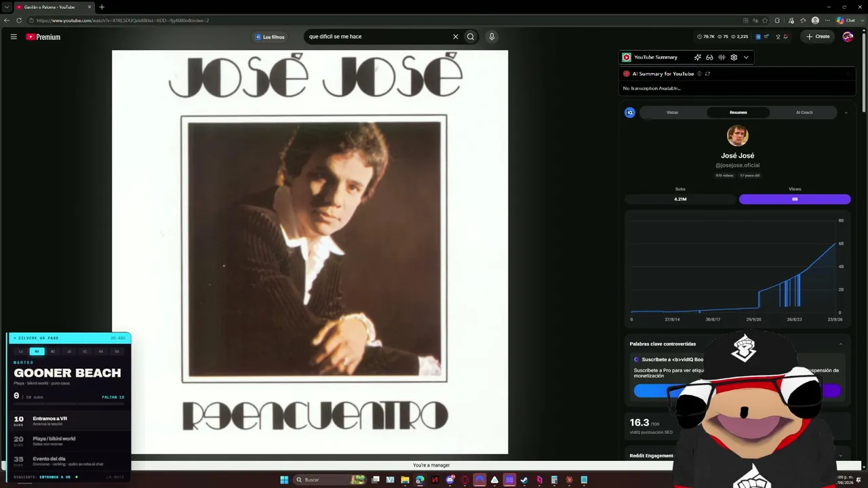Open the vidIQ blue extension icon in header

[x=758, y=37]
